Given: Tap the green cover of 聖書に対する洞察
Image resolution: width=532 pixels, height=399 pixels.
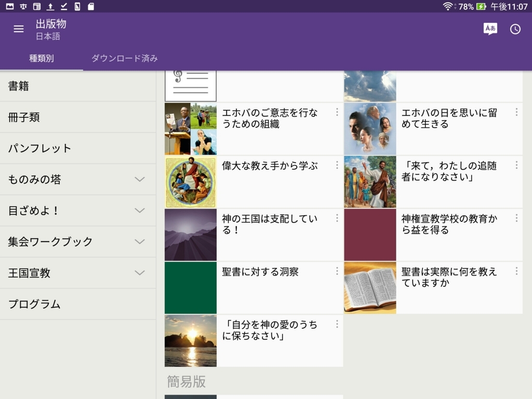Looking at the screenshot, I should tap(191, 288).
